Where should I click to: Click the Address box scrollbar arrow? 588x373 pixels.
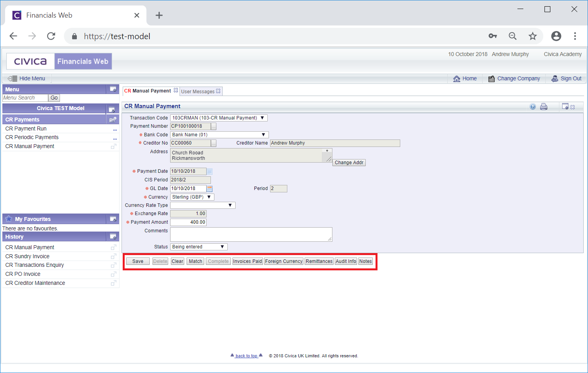click(x=327, y=150)
